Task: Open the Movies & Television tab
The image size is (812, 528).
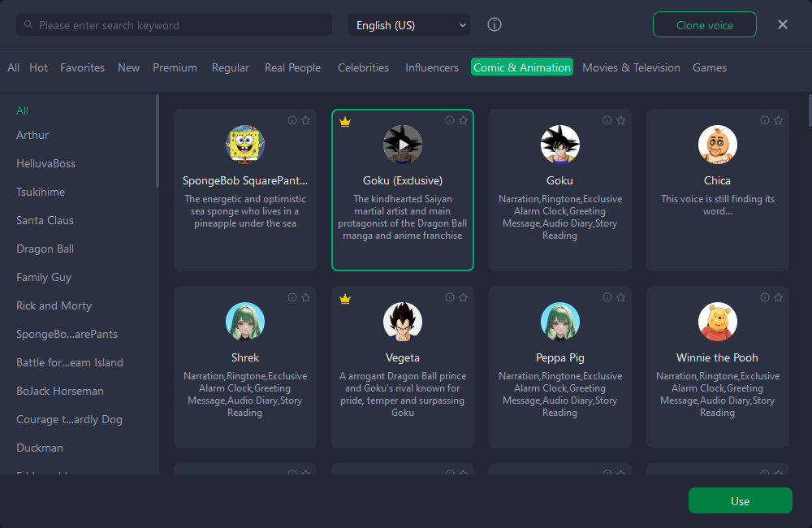Action: [x=631, y=67]
